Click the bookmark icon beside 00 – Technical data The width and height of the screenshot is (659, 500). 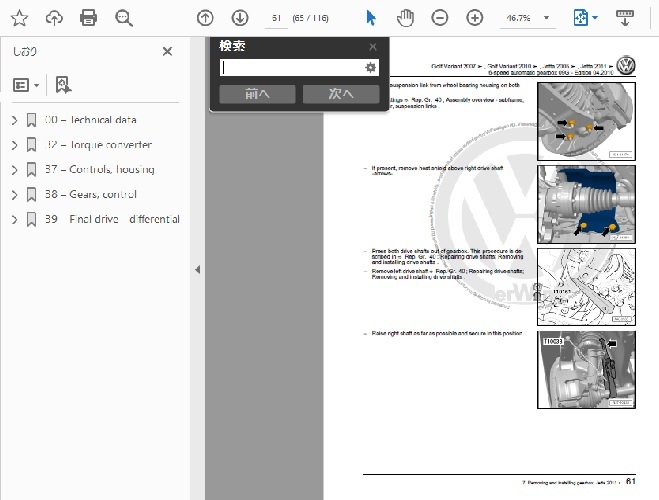[31, 120]
